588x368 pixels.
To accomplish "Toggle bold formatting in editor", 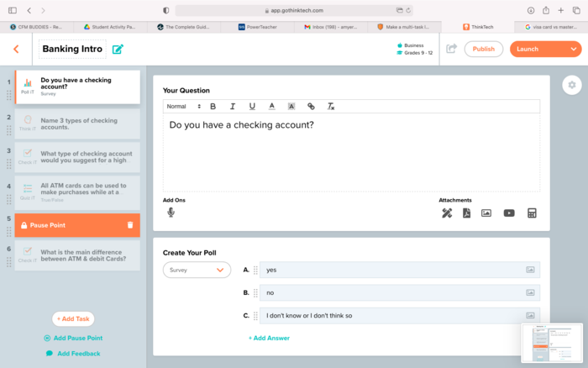I will click(x=213, y=107).
